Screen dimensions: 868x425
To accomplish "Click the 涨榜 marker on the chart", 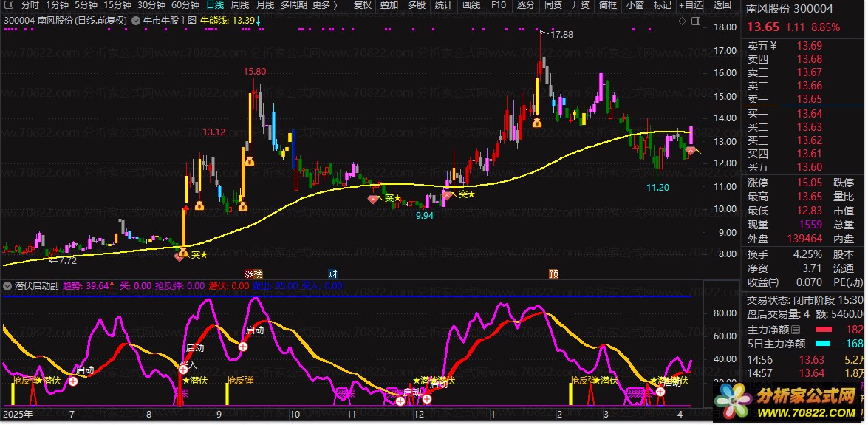I will [x=253, y=273].
